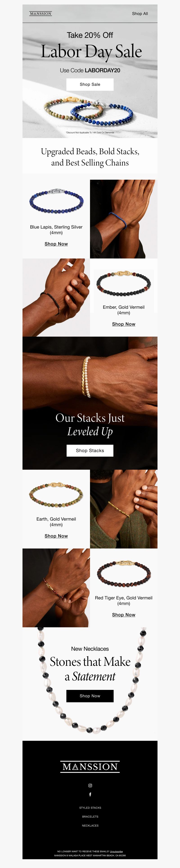The width and height of the screenshot is (180, 868).
Task: Click the Manssion logo in header
Action: 40,14
